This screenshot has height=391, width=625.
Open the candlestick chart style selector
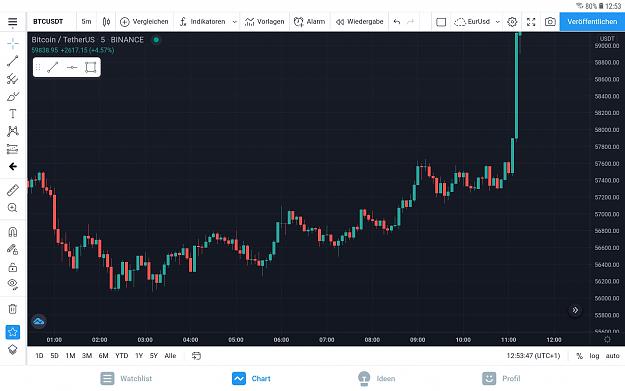(106, 22)
